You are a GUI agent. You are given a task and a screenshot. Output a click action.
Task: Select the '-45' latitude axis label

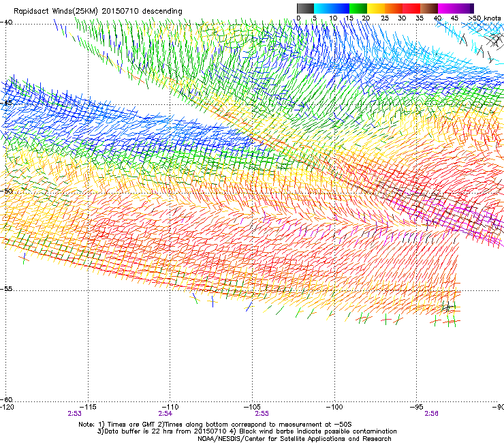(x=6, y=104)
